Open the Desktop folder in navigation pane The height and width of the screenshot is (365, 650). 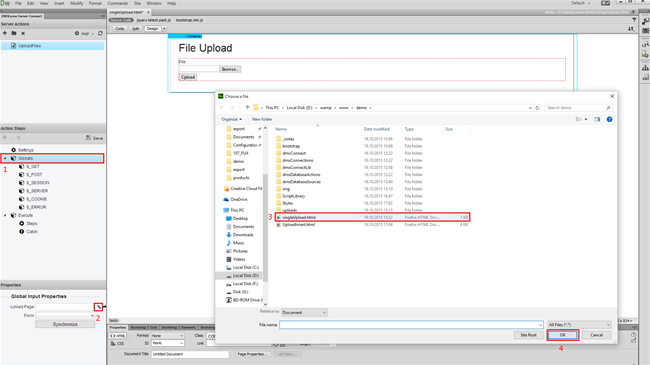coord(237,219)
